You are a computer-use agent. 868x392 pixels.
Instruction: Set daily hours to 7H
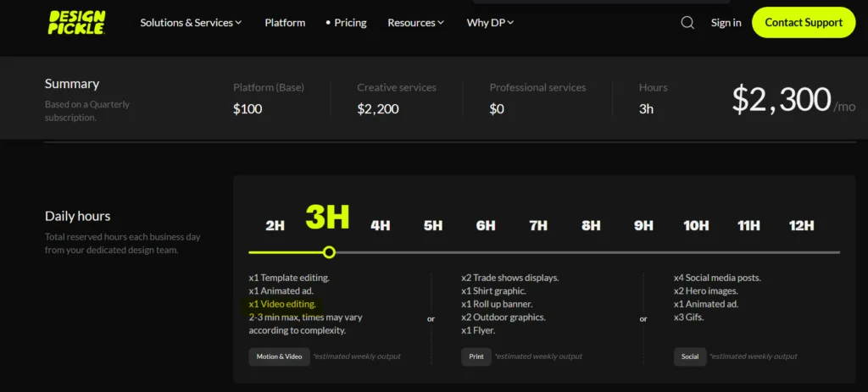point(538,225)
